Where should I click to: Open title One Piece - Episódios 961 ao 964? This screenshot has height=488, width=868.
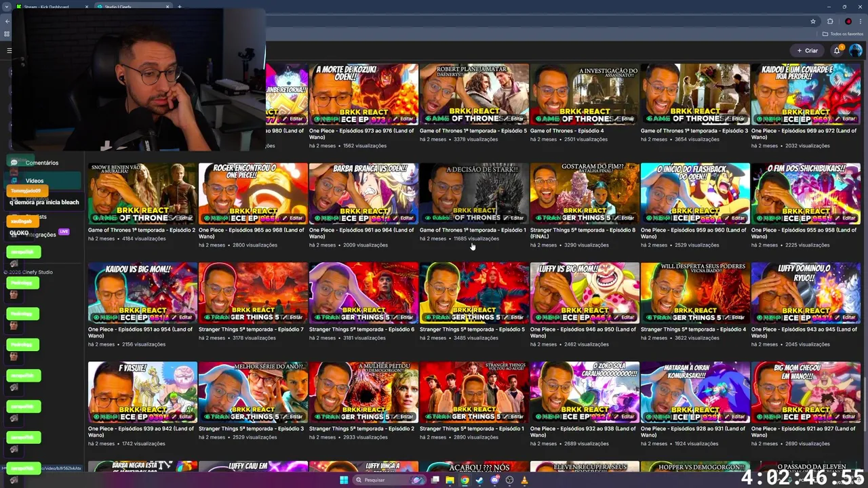pyautogui.click(x=361, y=233)
